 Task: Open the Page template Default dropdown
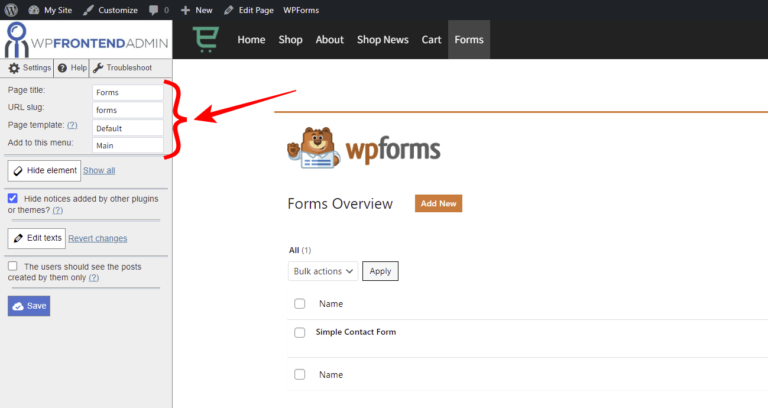pos(127,128)
